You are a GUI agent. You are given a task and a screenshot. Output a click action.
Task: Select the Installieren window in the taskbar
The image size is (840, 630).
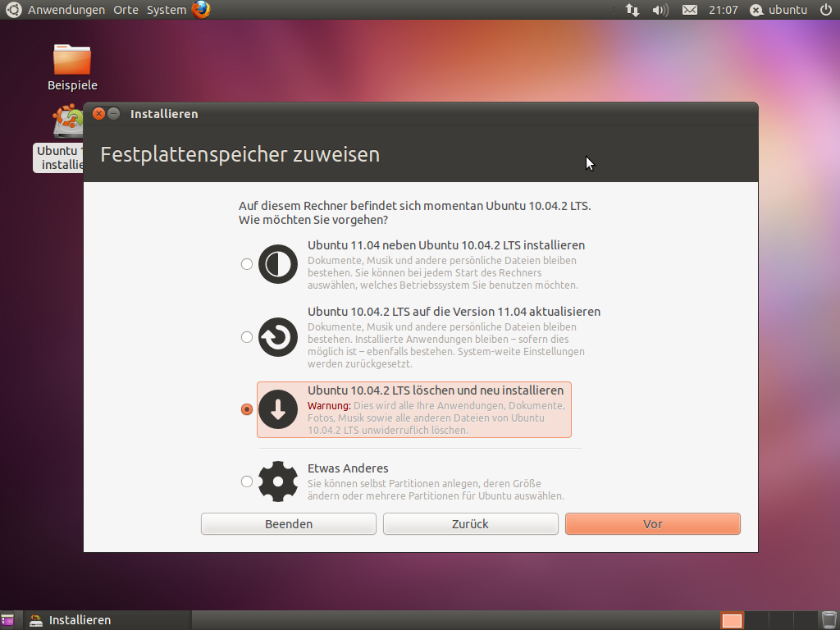click(x=82, y=620)
